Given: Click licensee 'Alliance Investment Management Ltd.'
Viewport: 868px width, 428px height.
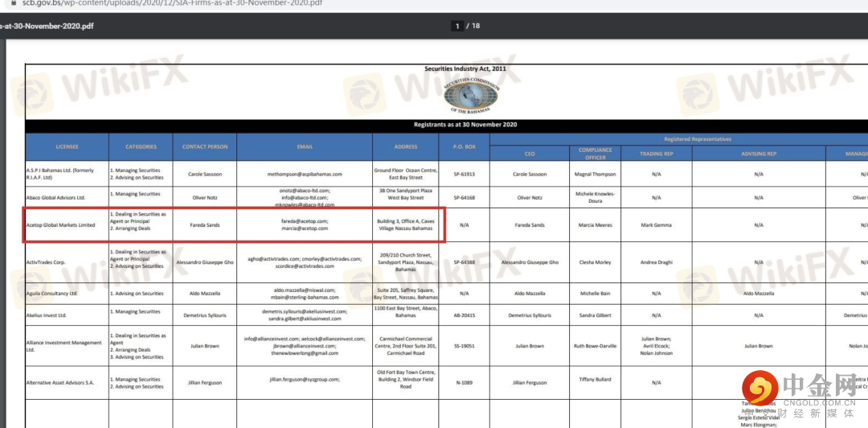Looking at the screenshot, I should click(x=63, y=346).
